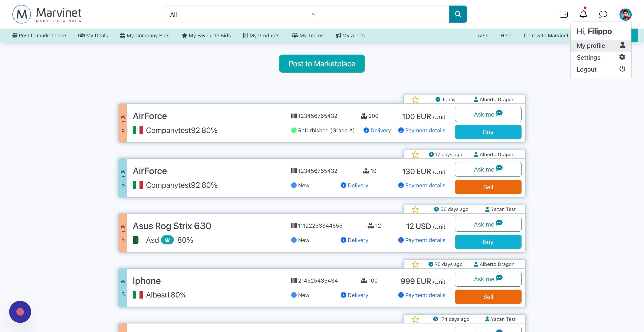Star the Iphone bid
Viewport: 644px width, 332px height.
coord(415,264)
